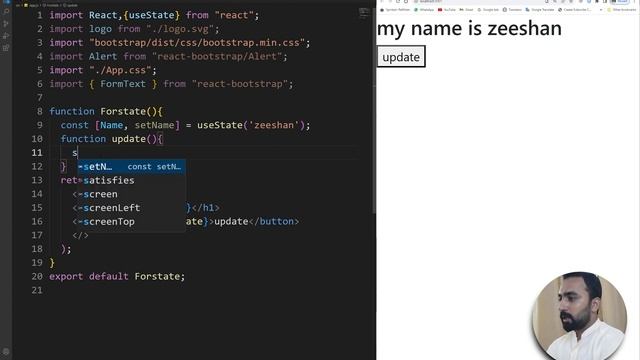640x360 pixels.
Task: Open the Manage gear at the sidebar bottom
Action: [x=6, y=351]
